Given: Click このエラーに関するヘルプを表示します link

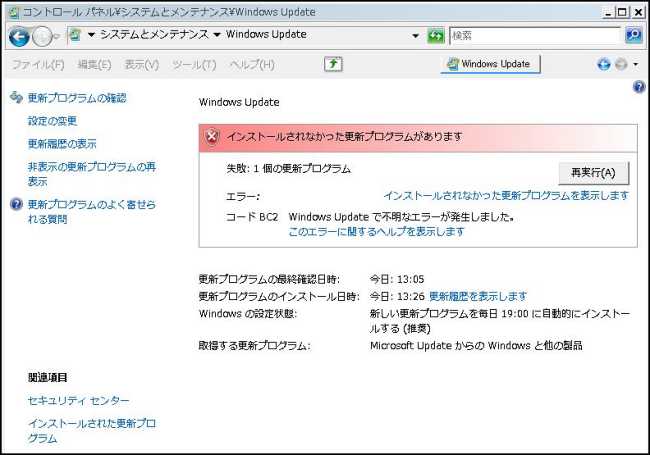Looking at the screenshot, I should pyautogui.click(x=376, y=232).
